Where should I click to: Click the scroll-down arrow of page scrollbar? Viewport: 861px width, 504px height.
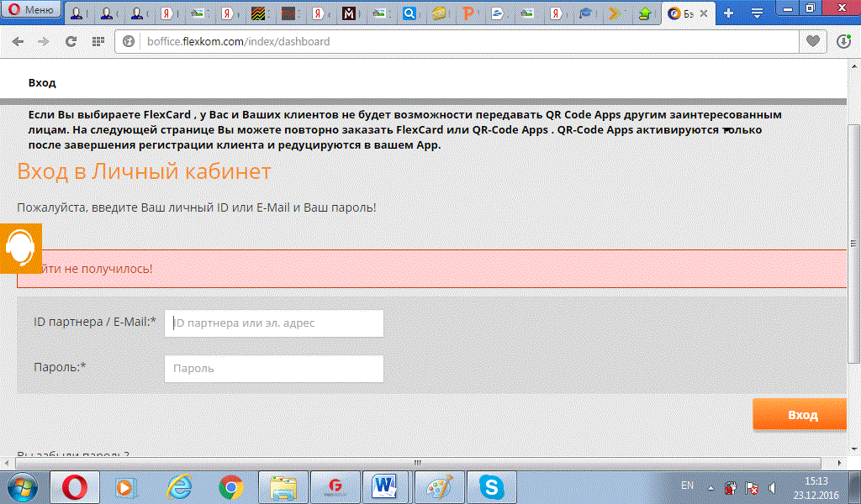click(854, 449)
